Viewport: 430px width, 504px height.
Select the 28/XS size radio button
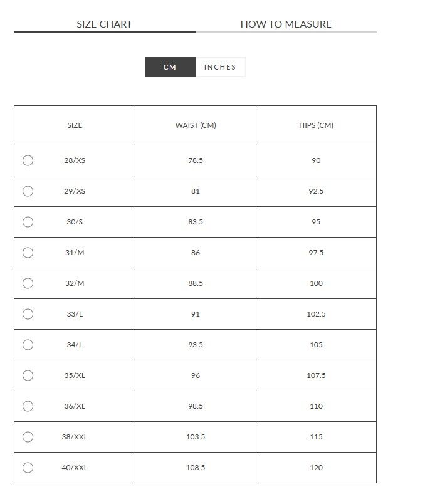(28, 160)
